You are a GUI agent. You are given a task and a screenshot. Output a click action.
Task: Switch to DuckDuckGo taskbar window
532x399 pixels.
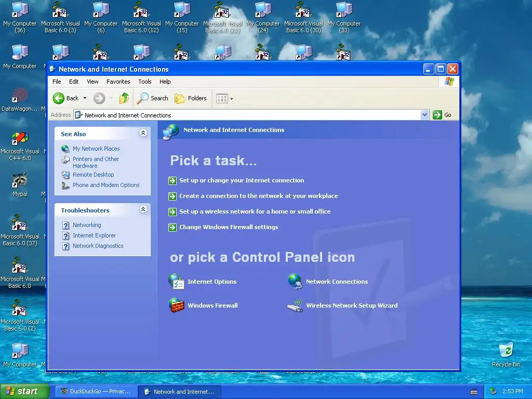[x=96, y=392]
